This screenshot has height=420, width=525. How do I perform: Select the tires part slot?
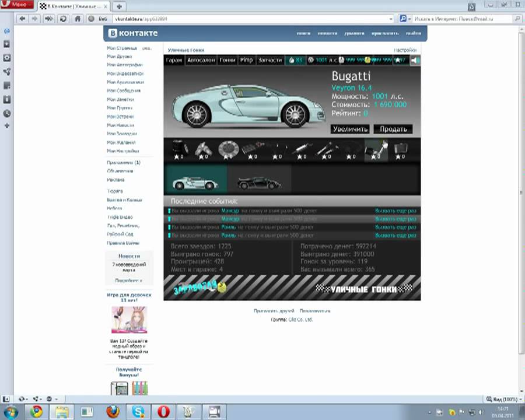(x=179, y=150)
